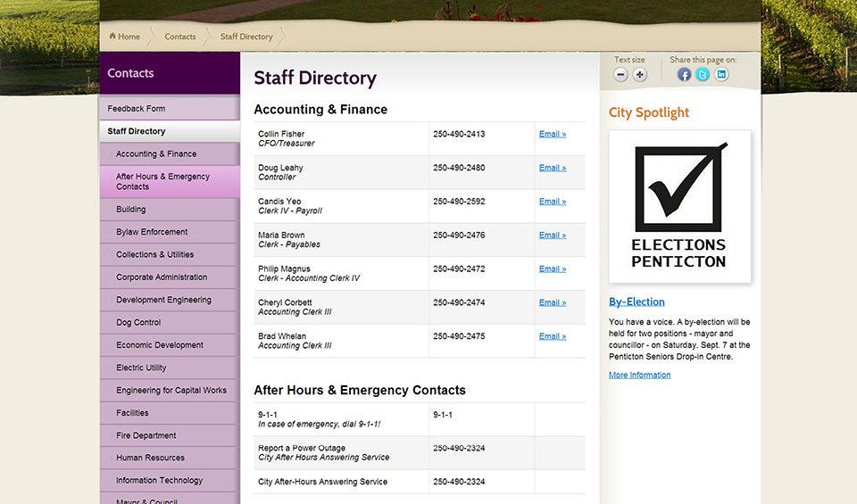Share this page on Facebook
Screen dimensions: 857x504
point(684,75)
